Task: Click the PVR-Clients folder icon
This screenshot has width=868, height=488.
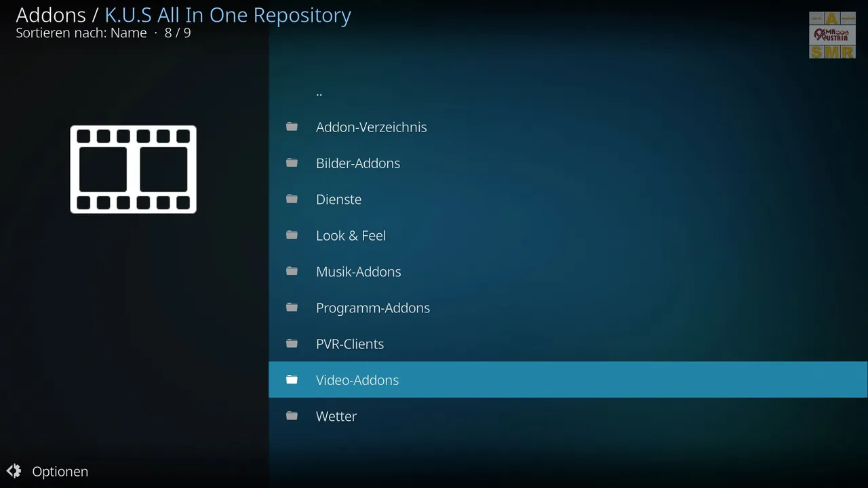Action: [x=292, y=344]
